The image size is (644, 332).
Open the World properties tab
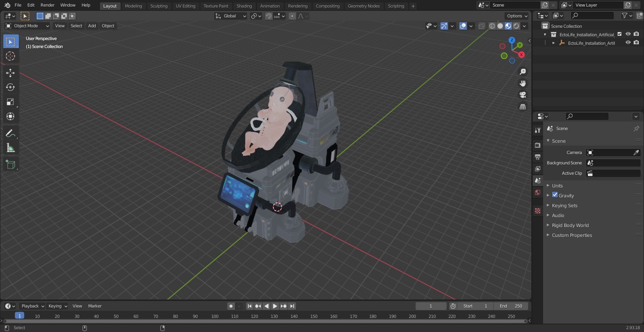(x=537, y=193)
